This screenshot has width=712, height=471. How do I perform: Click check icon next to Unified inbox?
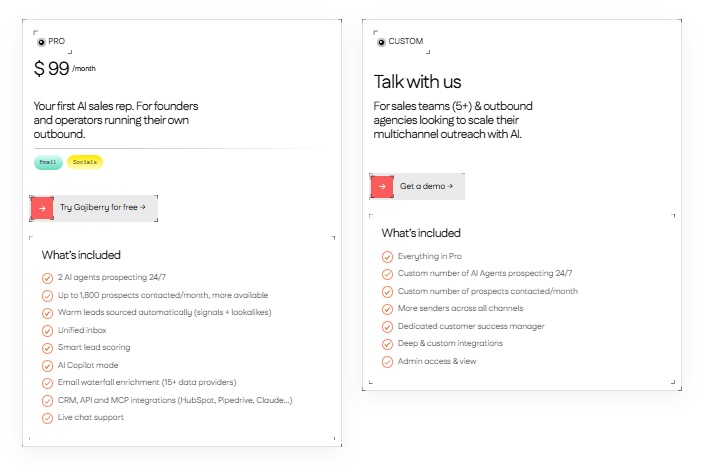(47, 331)
